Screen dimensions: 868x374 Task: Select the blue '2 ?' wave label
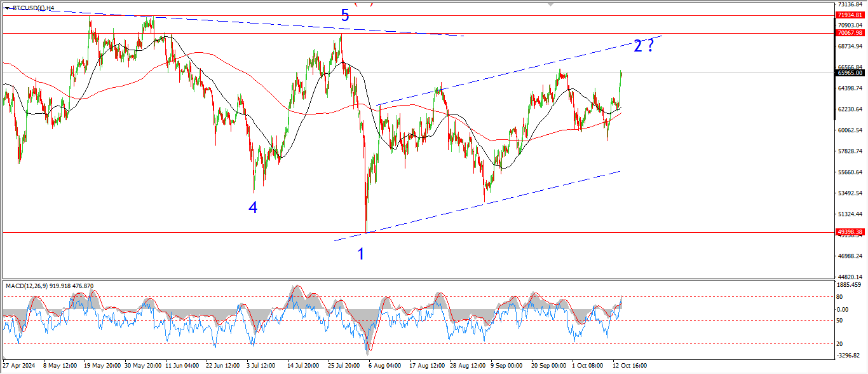[643, 46]
